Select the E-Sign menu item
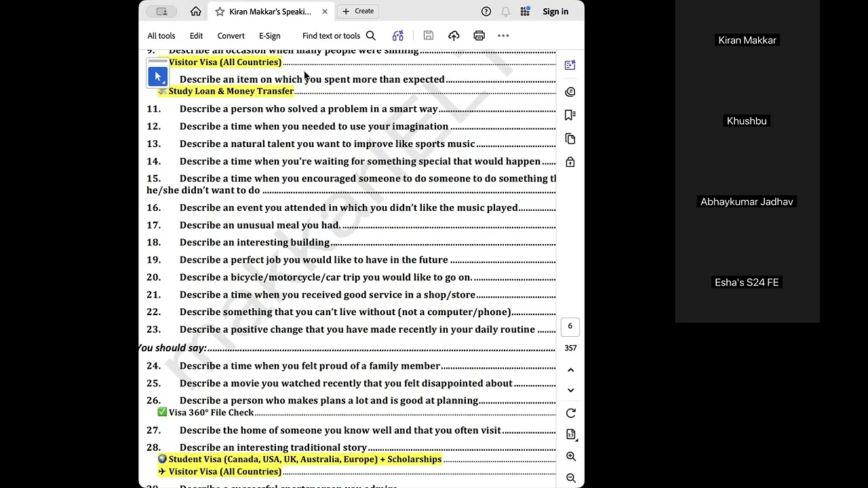868x488 pixels. pos(269,36)
